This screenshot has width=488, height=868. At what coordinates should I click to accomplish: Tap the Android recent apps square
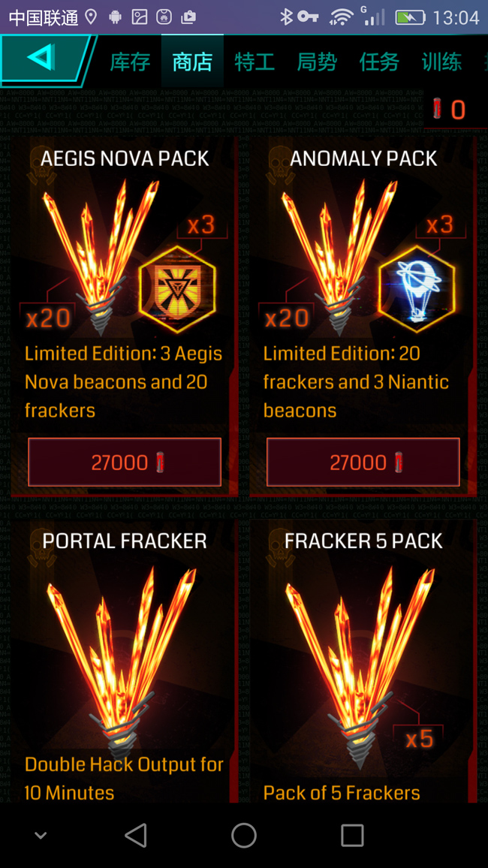352,836
